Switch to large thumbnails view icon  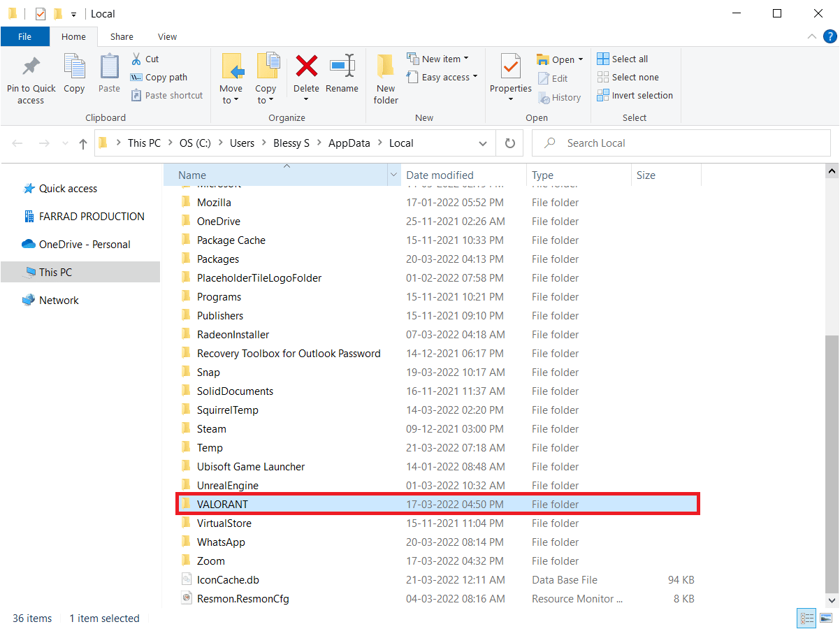tap(827, 618)
